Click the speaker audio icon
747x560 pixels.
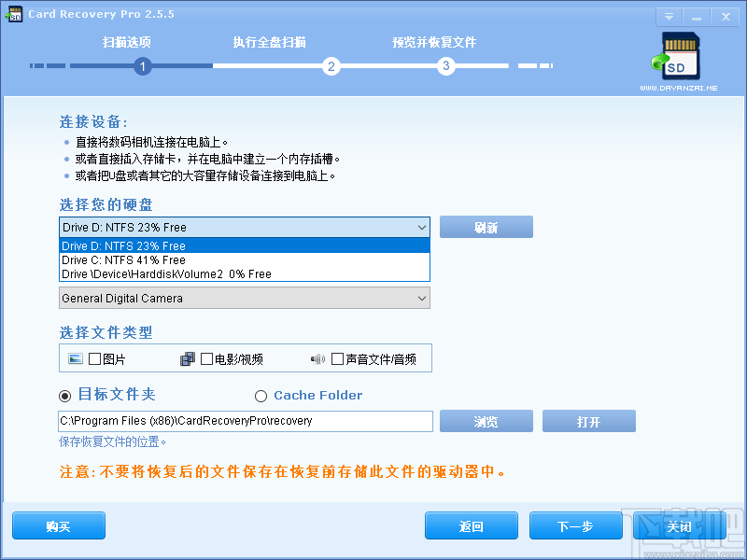click(317, 358)
